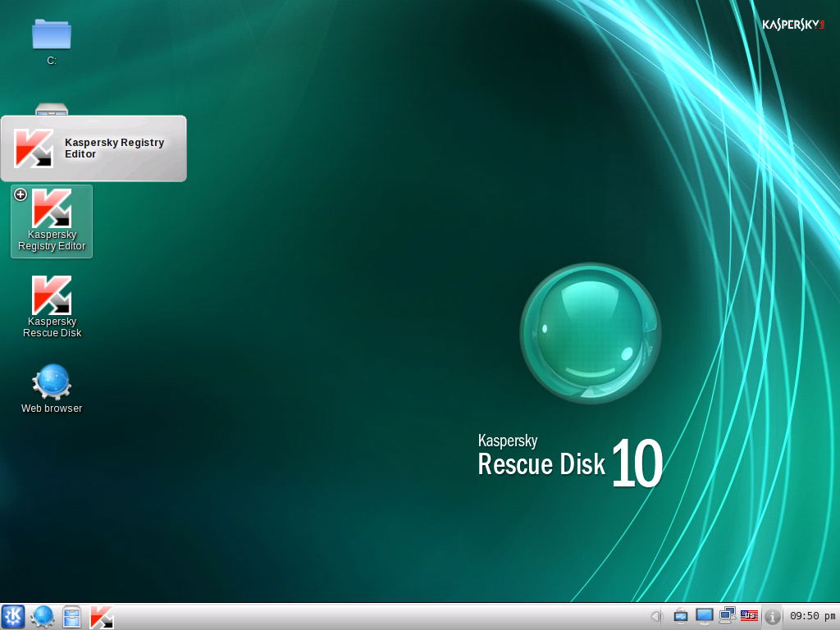The width and height of the screenshot is (840, 630).
Task: Launch web browser from the taskbar
Action: [42, 616]
